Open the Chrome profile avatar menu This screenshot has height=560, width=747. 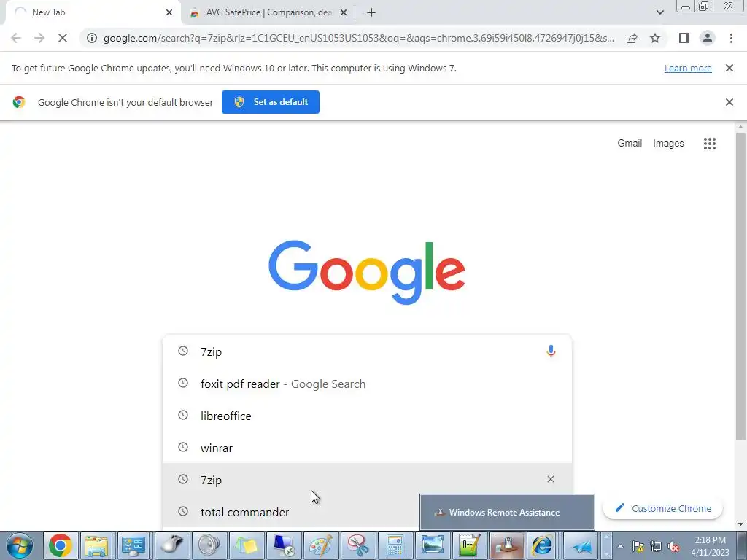pos(708,38)
